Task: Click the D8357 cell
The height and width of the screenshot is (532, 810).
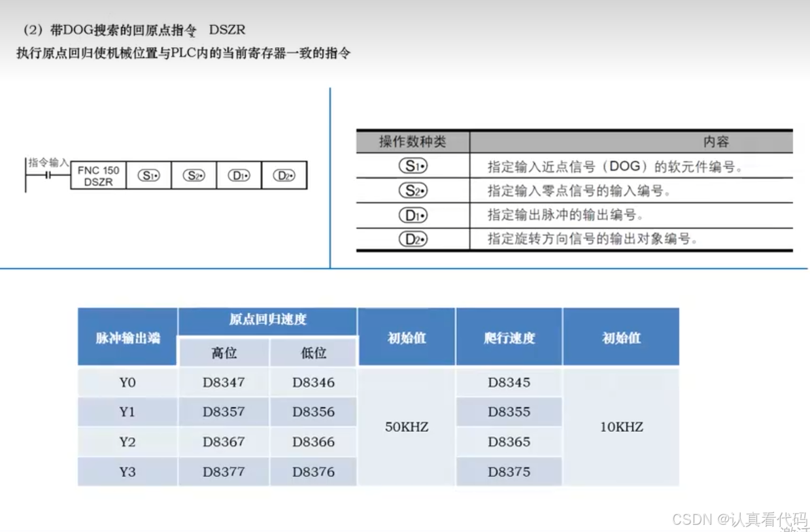Action: pyautogui.click(x=224, y=412)
